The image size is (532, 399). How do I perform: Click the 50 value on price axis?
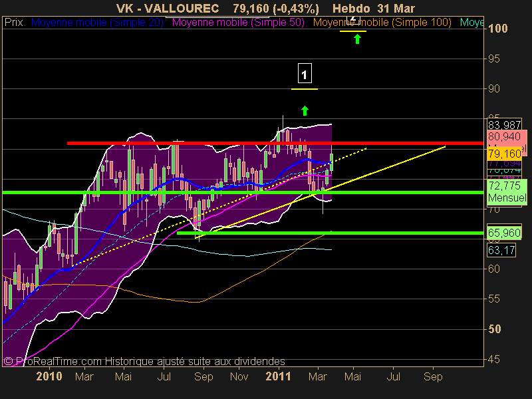[x=494, y=329]
